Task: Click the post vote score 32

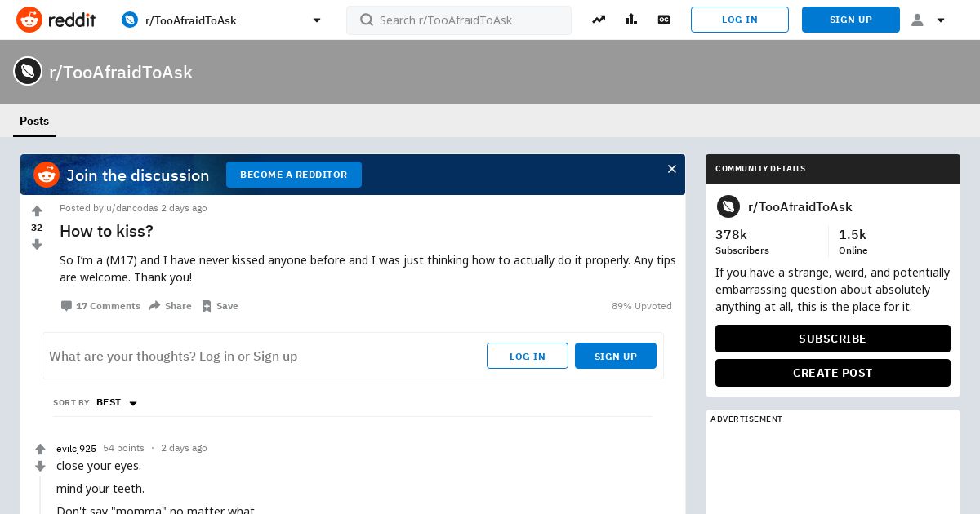Action: tap(37, 228)
